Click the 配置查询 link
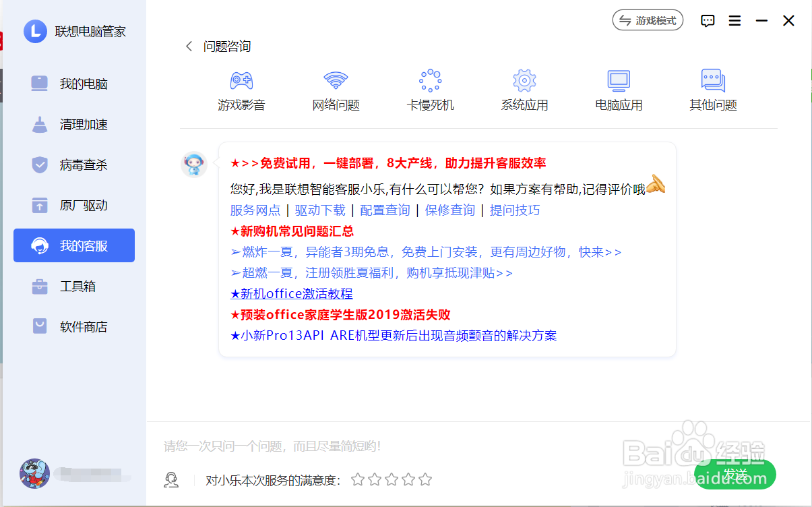This screenshot has height=507, width=812. click(385, 210)
